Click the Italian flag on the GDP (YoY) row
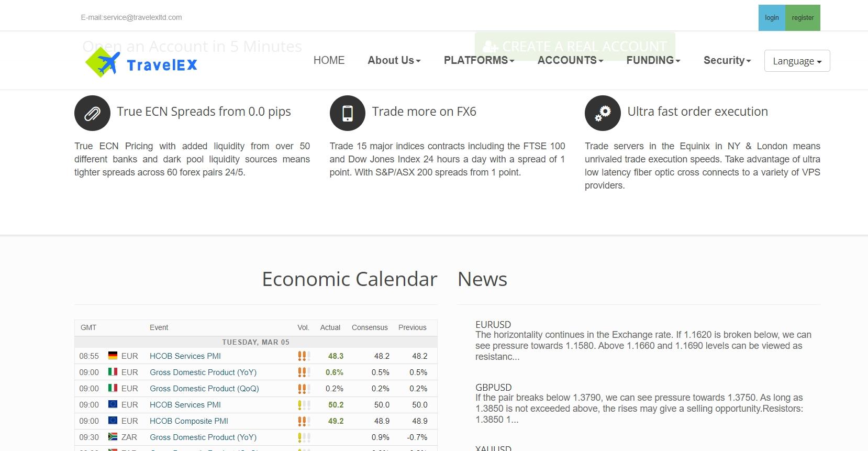 113,372
